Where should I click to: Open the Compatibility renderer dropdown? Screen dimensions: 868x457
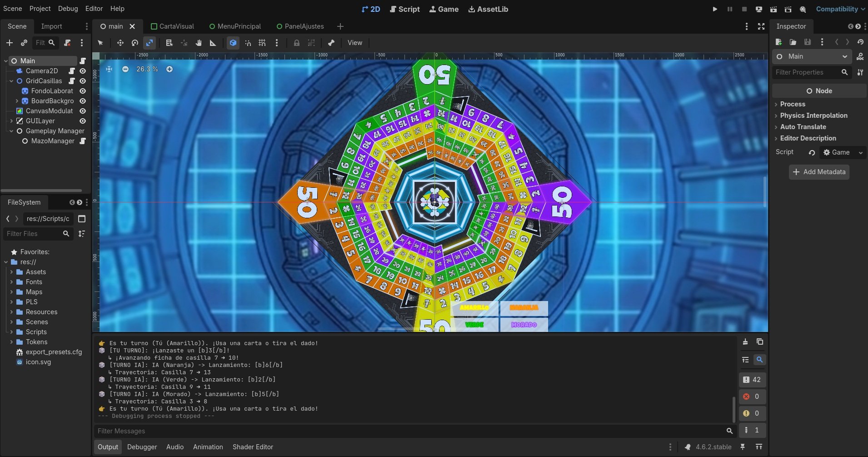[840, 9]
